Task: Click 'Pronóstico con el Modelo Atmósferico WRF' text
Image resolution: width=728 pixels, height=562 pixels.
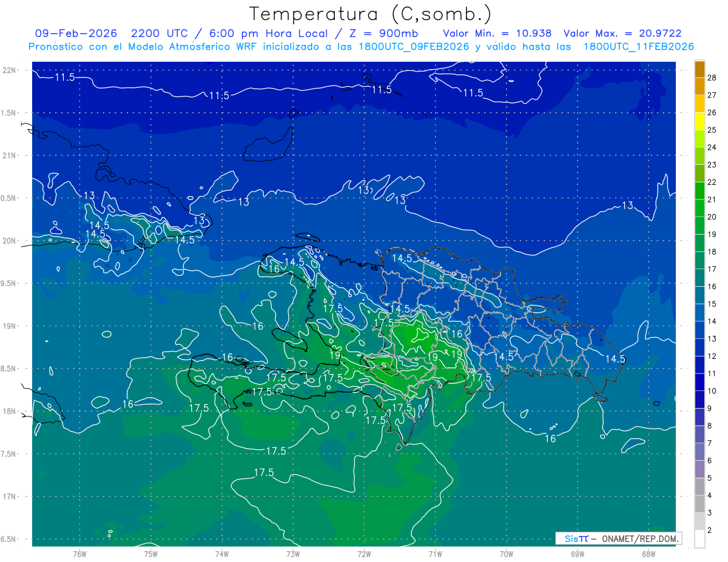Action: pyautogui.click(x=143, y=47)
